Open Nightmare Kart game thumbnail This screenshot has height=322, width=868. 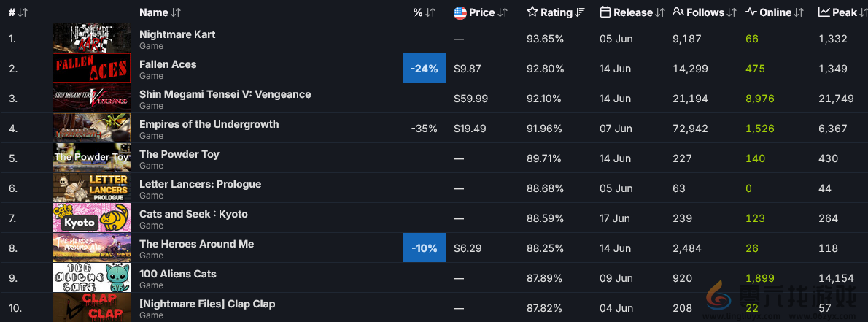coord(91,38)
